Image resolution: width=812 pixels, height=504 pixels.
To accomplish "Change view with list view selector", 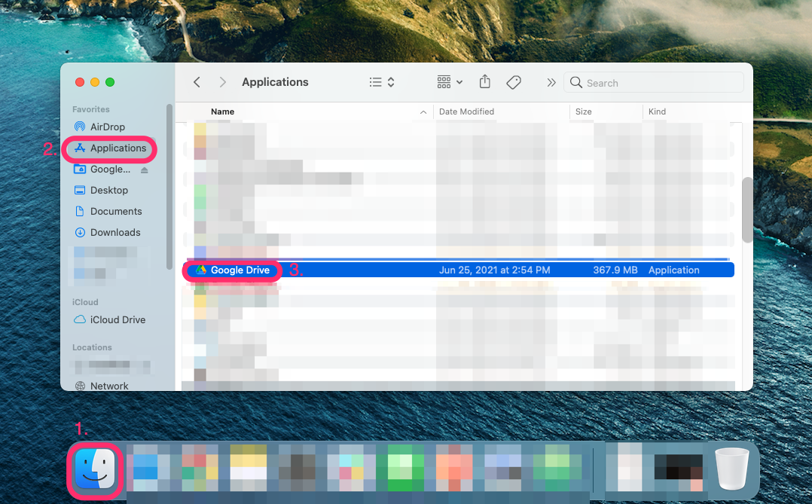I will pos(382,82).
